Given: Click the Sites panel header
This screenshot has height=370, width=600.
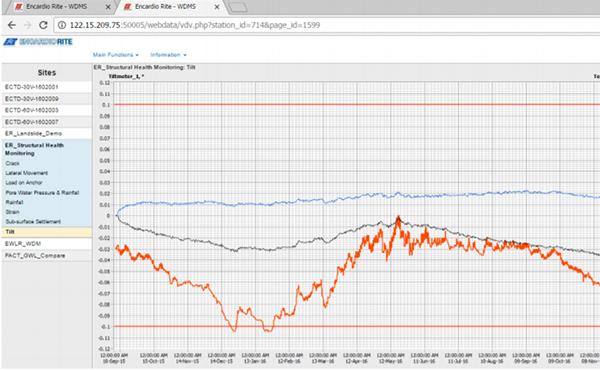Looking at the screenshot, I should tap(47, 72).
